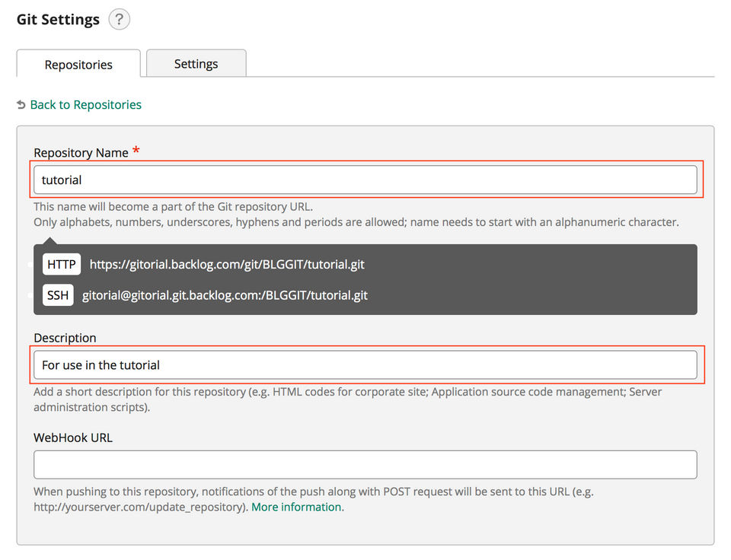
Task: Click the WebHook URL label
Action: click(x=73, y=437)
